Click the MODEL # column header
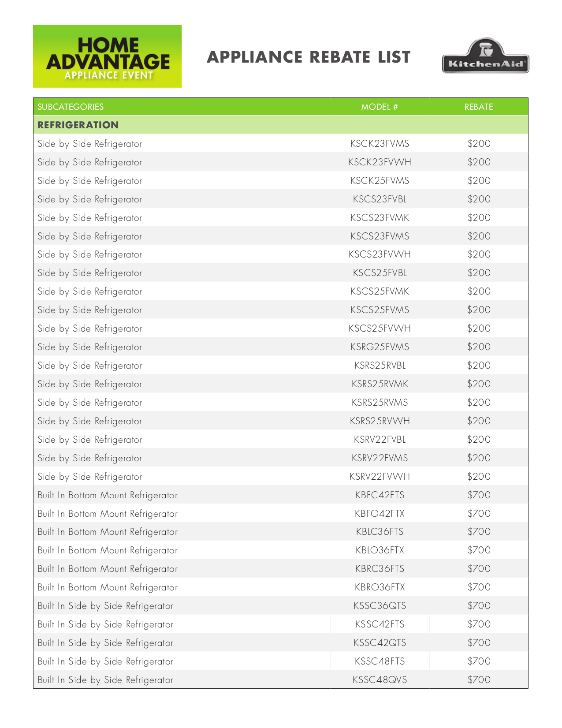Screen dimensions: 562x728 pyautogui.click(x=380, y=107)
